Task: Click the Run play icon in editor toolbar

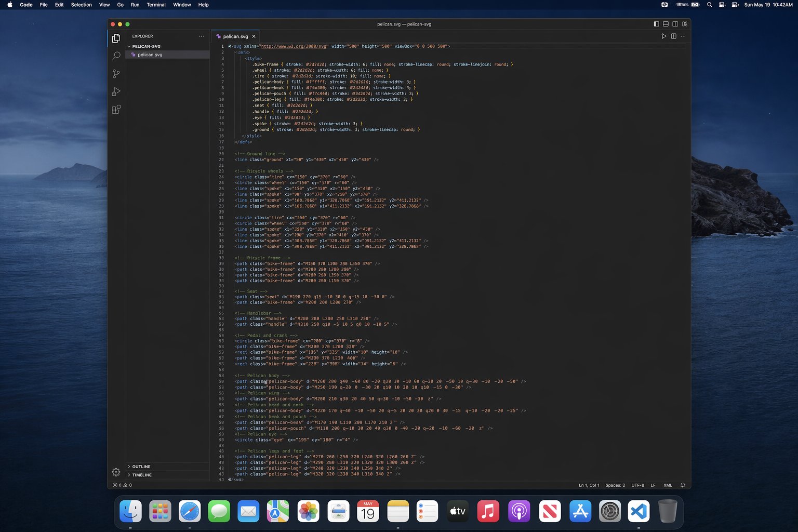Action: point(663,36)
